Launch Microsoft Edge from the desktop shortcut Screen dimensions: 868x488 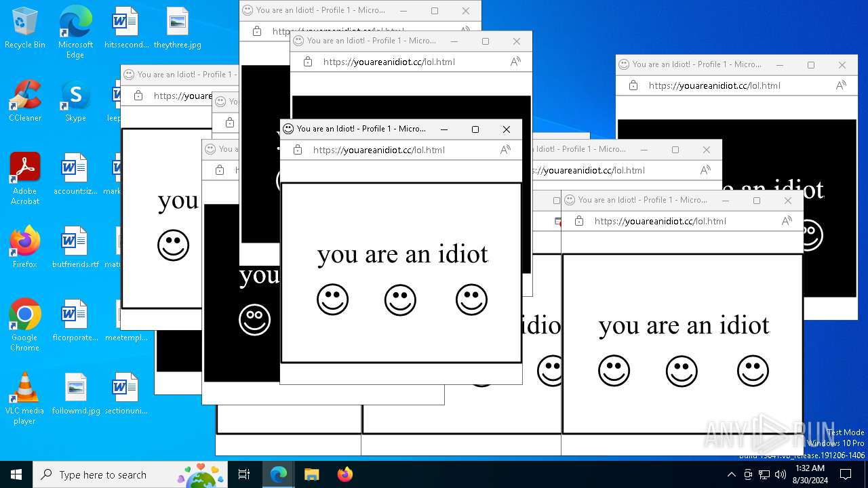(75, 33)
